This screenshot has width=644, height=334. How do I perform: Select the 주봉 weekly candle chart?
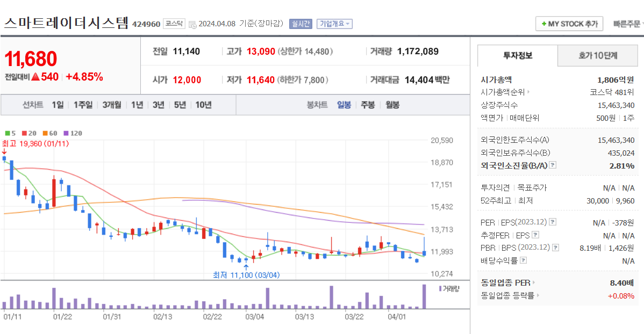pyautogui.click(x=368, y=105)
